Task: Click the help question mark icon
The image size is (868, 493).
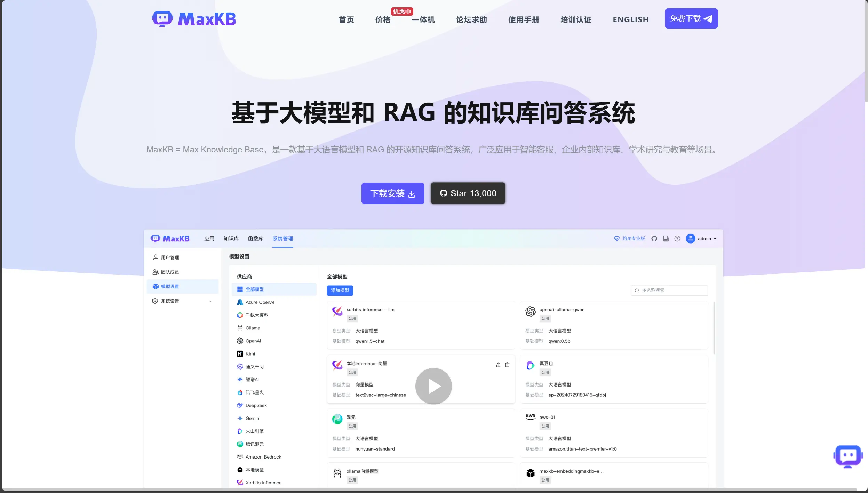Action: click(x=677, y=239)
